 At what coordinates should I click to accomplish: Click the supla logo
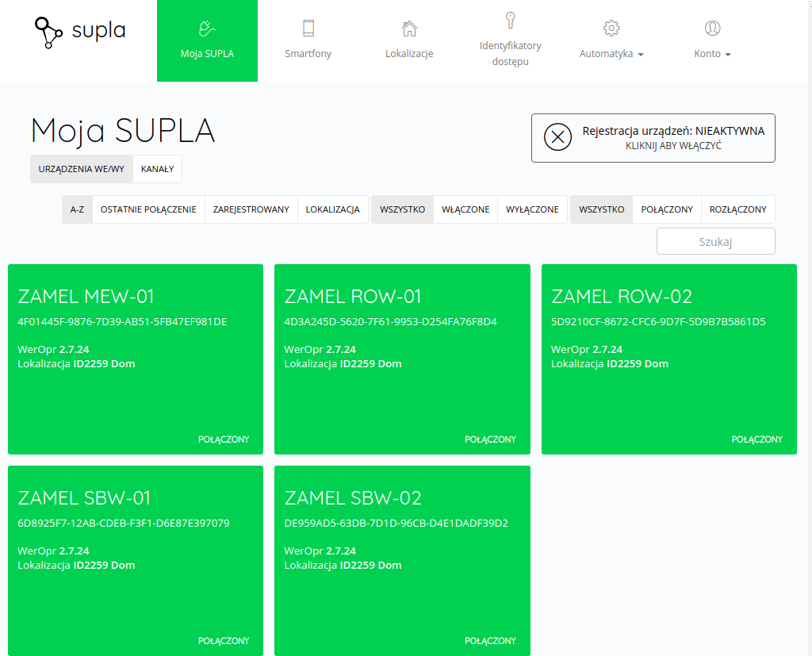coord(80,33)
